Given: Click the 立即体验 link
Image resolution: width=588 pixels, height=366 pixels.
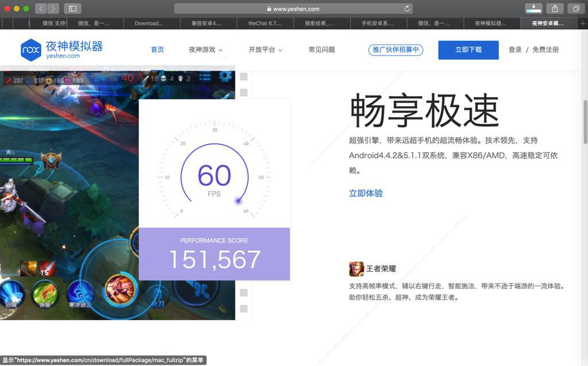Looking at the screenshot, I should (x=366, y=193).
